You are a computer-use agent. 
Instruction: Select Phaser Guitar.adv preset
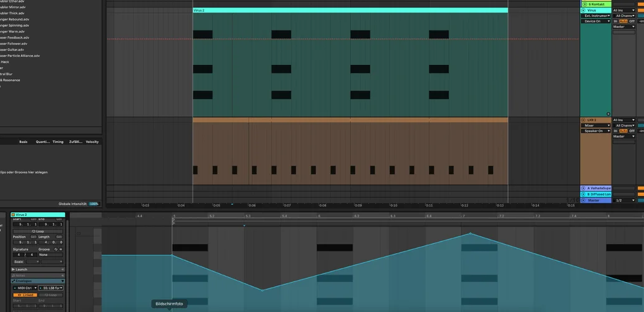pyautogui.click(x=12, y=50)
